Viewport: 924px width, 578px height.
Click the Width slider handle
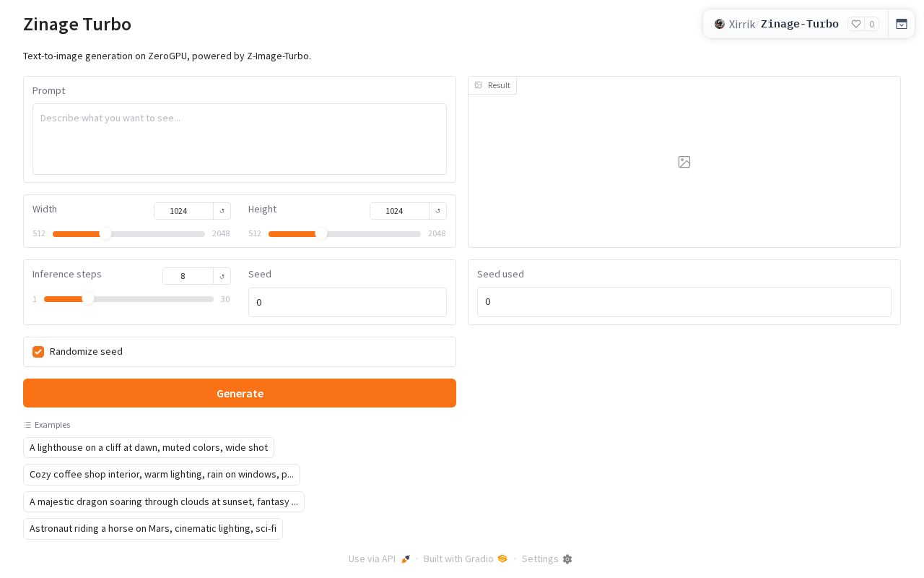click(x=105, y=233)
